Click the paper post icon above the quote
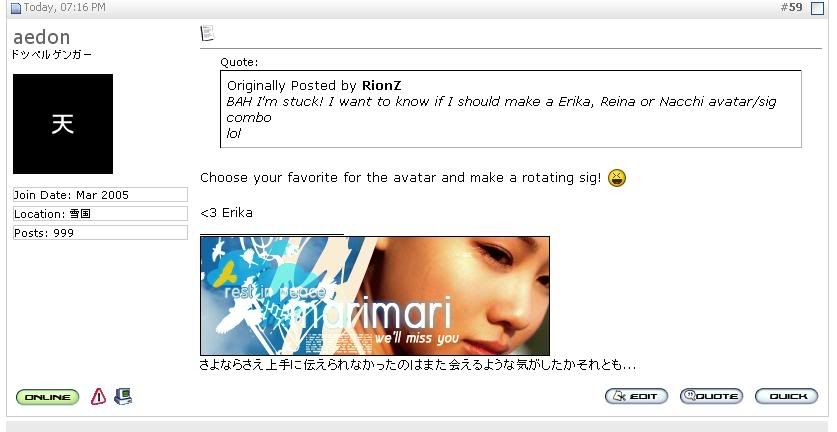 point(207,33)
